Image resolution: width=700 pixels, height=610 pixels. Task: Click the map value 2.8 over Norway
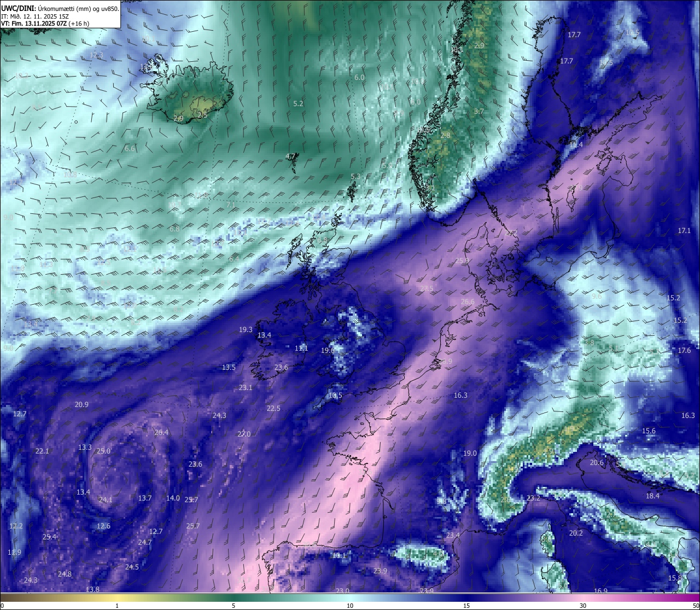coord(445,136)
